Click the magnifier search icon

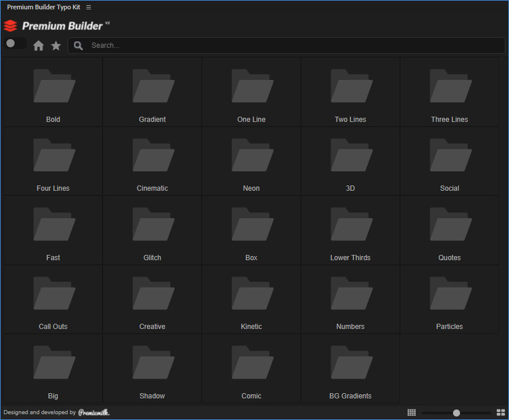coord(78,45)
